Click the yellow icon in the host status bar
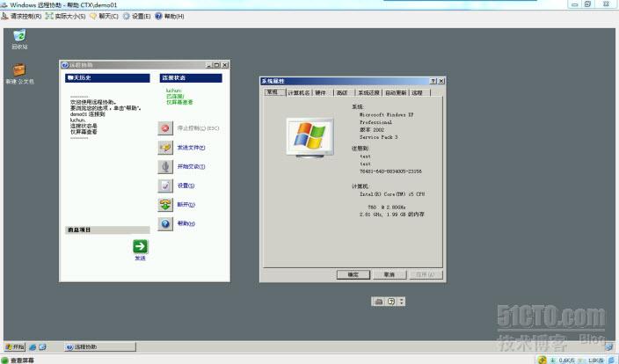Viewport: 619px width, 364px height. [x=543, y=360]
